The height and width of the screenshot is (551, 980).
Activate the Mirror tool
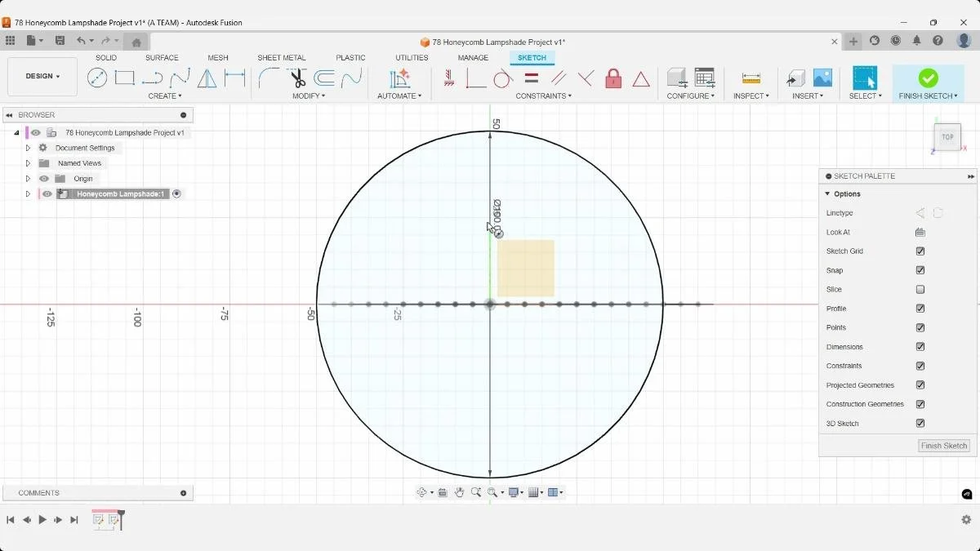point(207,78)
